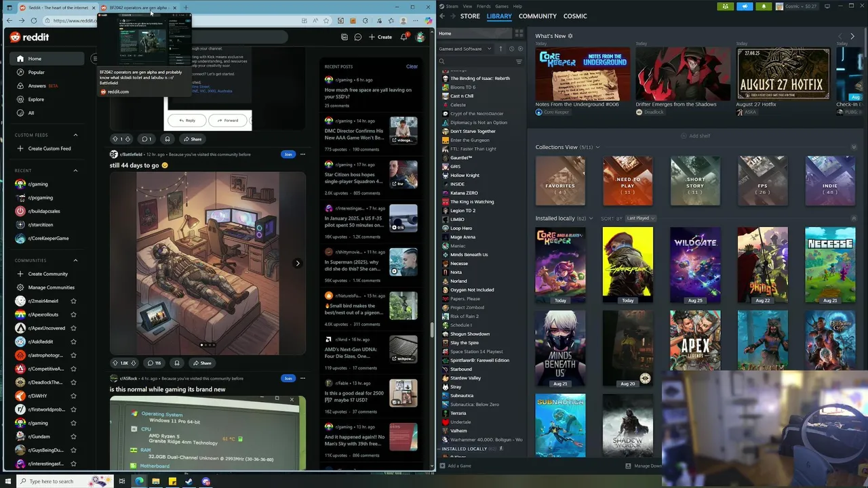Favorite r/AskReddit with star
868x488 pixels.
(73, 342)
